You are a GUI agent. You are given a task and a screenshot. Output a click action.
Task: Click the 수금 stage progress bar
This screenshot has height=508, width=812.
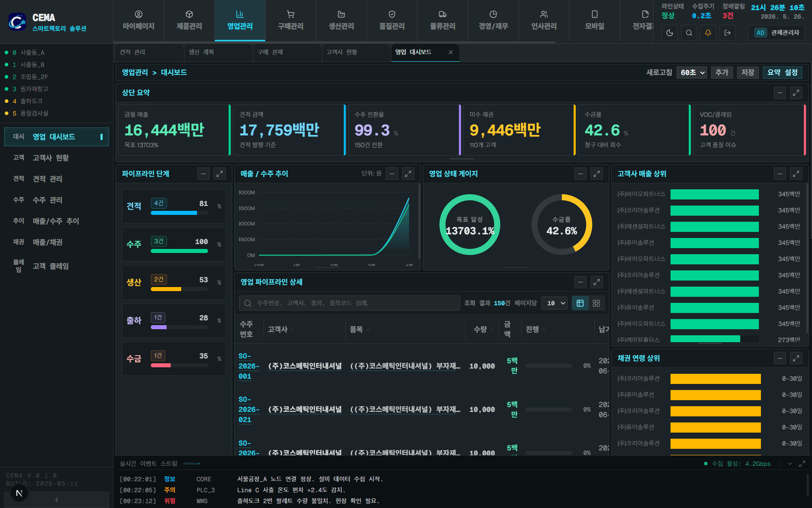pos(179,365)
